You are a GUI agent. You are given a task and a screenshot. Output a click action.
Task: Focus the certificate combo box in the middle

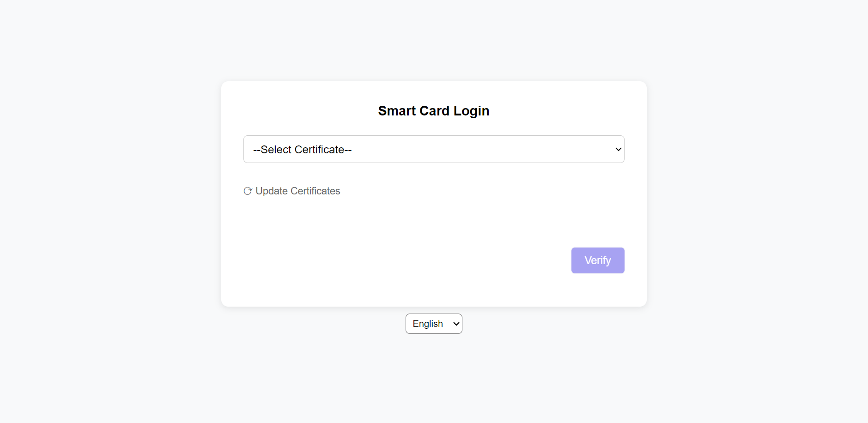[x=434, y=149]
